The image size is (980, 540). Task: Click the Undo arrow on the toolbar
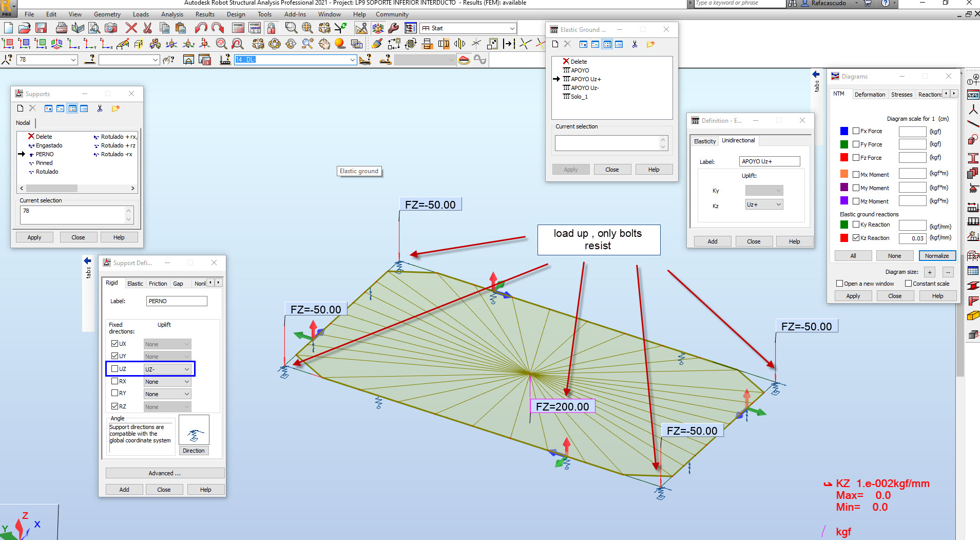(x=200, y=28)
